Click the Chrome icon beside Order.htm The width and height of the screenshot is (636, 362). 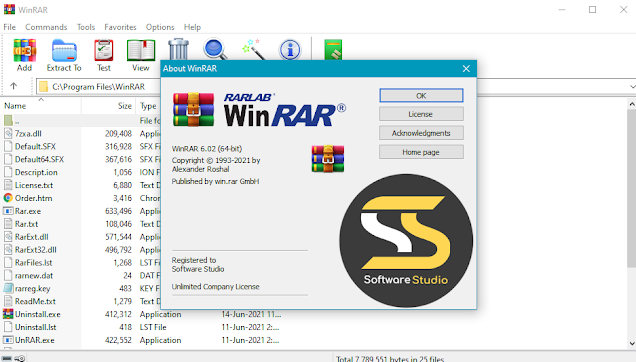point(8,198)
